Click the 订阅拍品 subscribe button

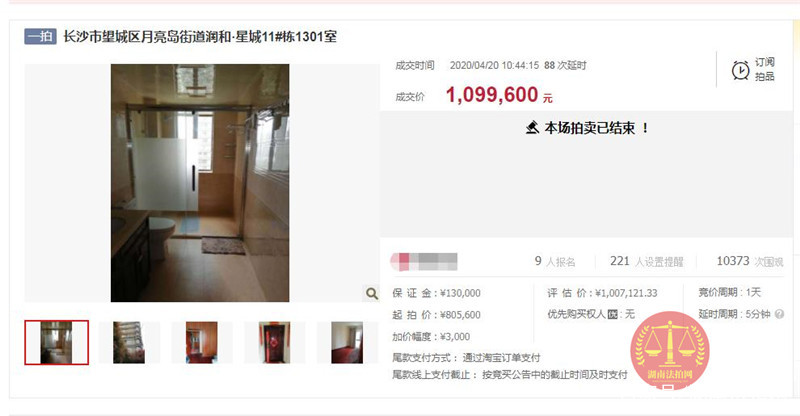pos(753,69)
